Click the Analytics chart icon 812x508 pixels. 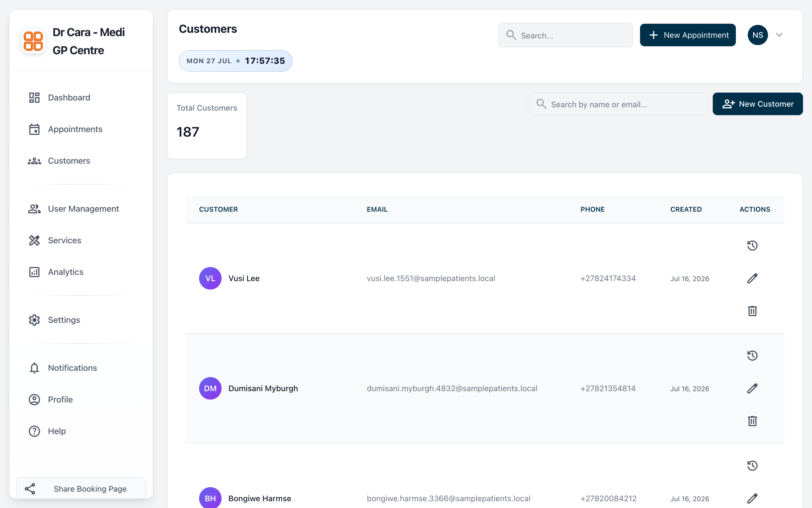tap(34, 272)
